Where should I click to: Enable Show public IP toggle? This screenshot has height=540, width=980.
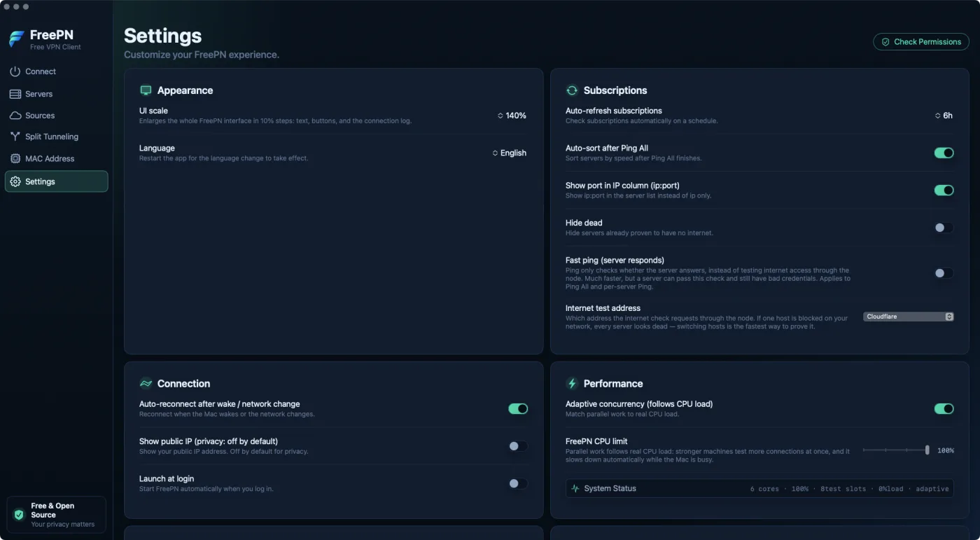518,446
